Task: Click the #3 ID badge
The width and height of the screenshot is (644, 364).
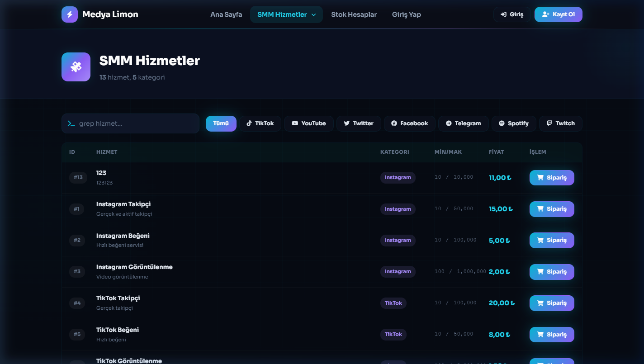Action: tap(77, 272)
